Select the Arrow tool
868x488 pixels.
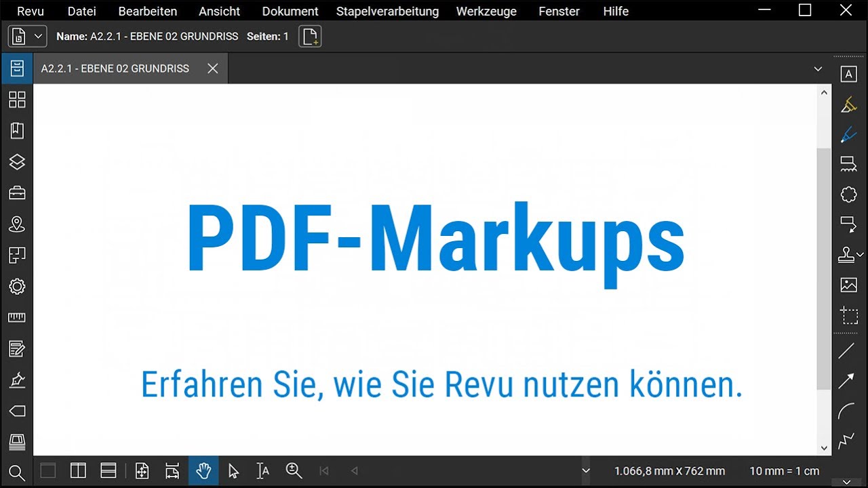(x=846, y=382)
